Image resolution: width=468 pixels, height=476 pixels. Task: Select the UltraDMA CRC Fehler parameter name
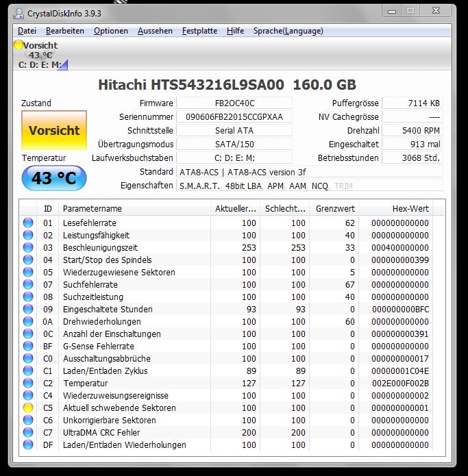click(101, 433)
